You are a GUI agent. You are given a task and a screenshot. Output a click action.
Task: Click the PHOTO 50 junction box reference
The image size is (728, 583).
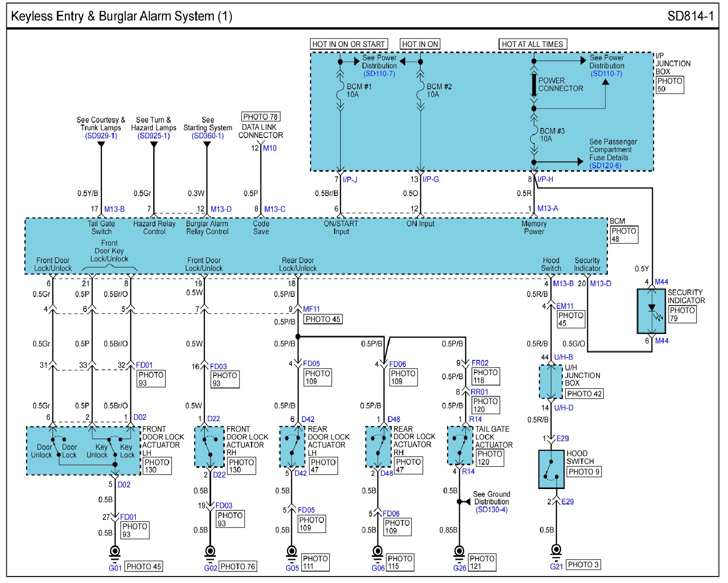(x=669, y=85)
